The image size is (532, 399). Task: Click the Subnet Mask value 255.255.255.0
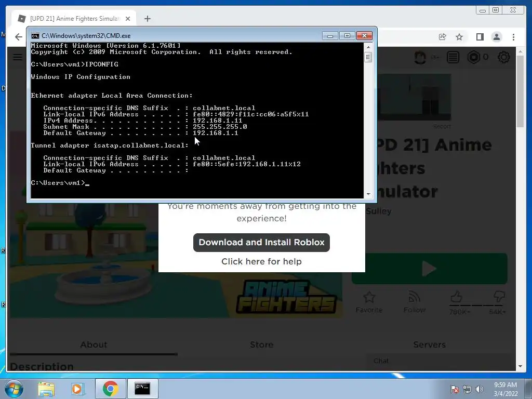[x=220, y=127]
